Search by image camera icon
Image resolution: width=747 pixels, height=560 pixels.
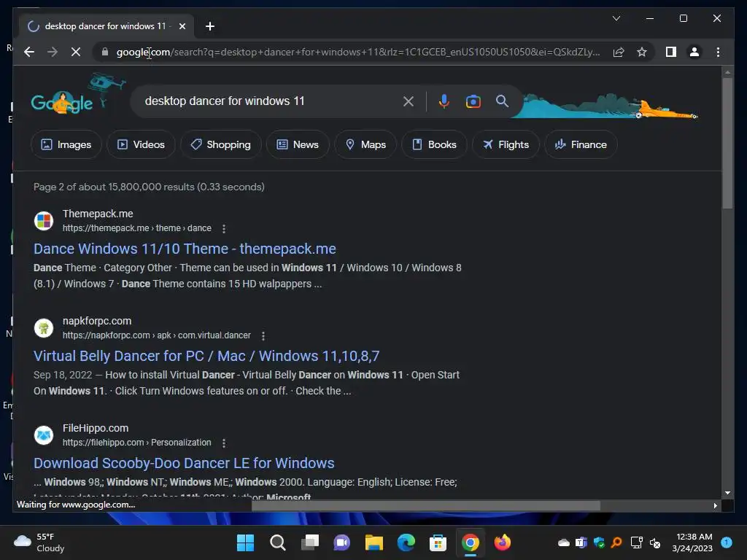click(473, 101)
